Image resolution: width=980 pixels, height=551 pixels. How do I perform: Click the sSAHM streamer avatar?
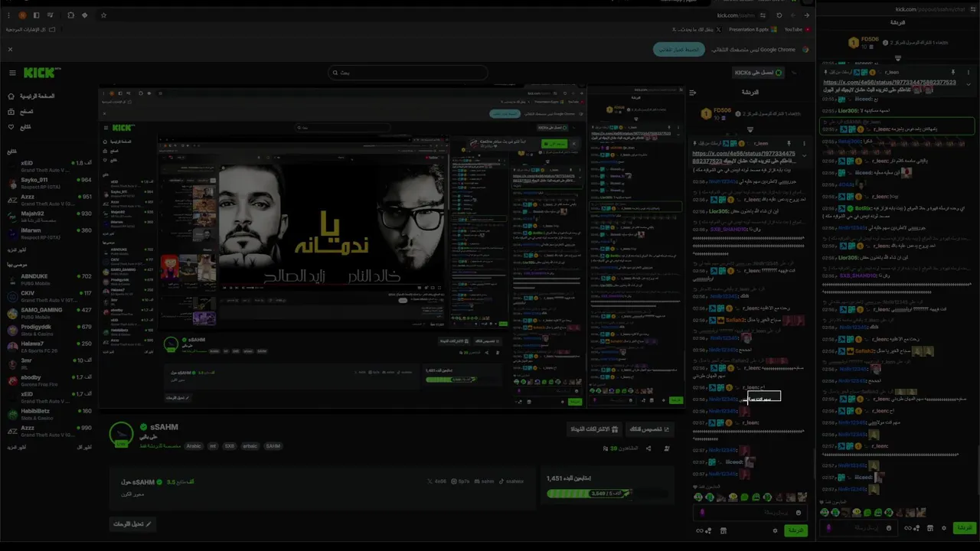122,433
